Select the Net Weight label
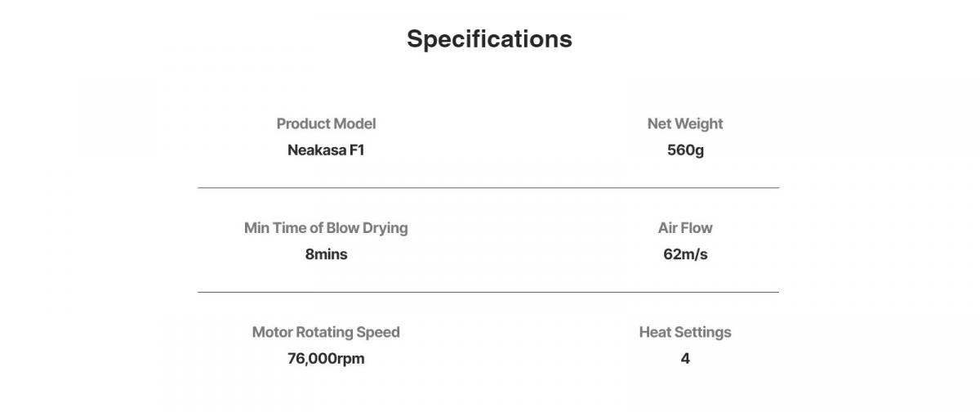 pos(685,124)
